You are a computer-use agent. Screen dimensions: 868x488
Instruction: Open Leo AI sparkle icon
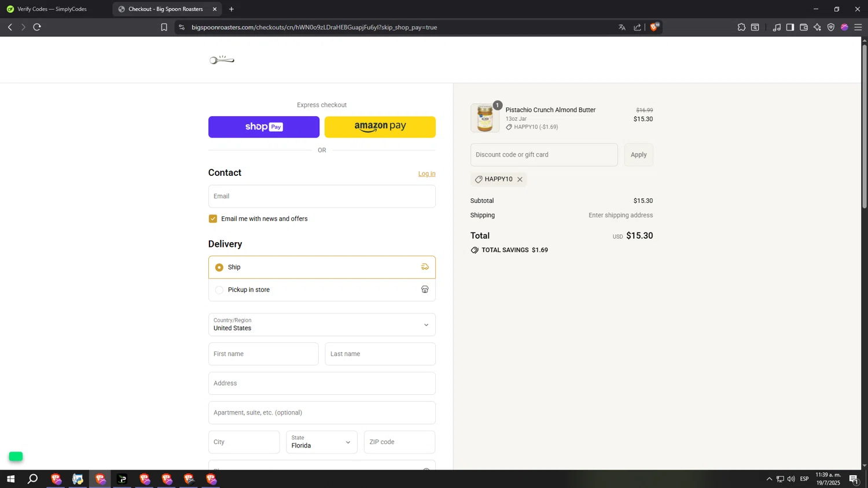click(x=817, y=27)
